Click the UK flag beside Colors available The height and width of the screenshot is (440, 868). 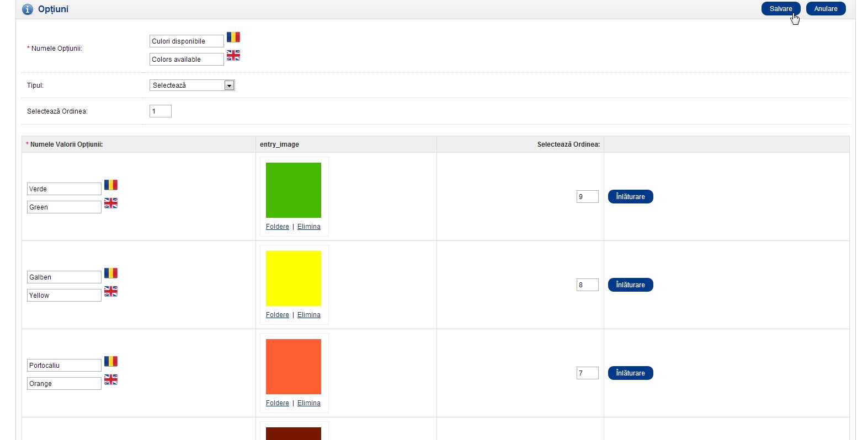233,55
